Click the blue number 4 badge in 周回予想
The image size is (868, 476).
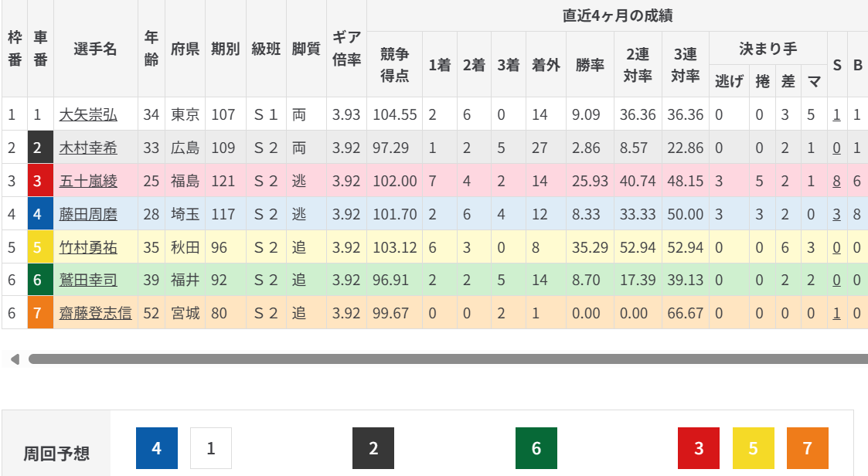click(x=157, y=448)
